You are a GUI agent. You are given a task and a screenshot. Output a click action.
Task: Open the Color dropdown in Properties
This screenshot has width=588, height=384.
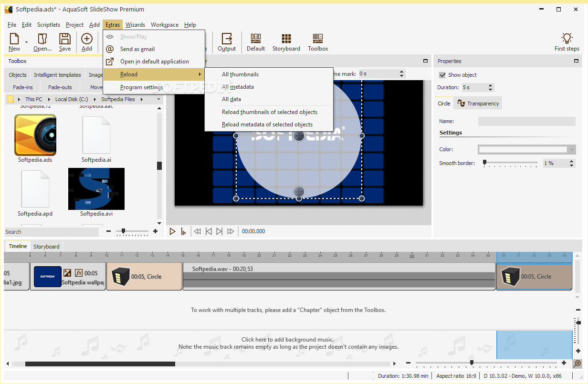572,150
